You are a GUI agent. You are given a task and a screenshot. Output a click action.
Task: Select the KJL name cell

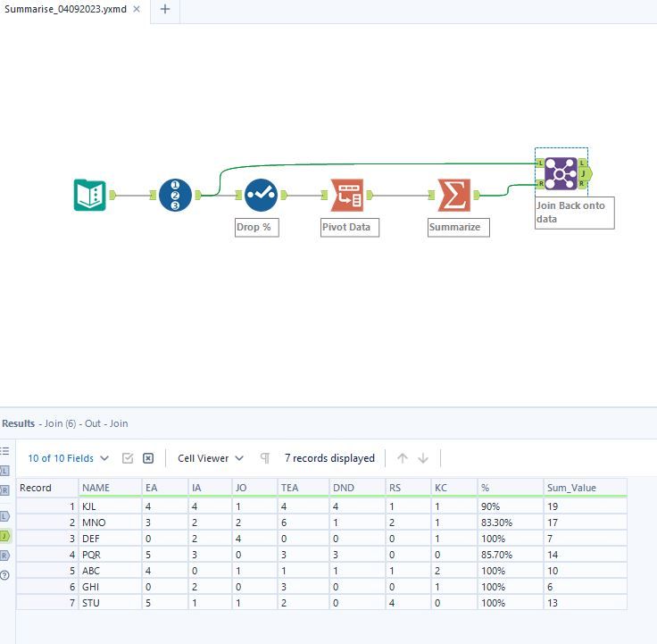pos(110,506)
